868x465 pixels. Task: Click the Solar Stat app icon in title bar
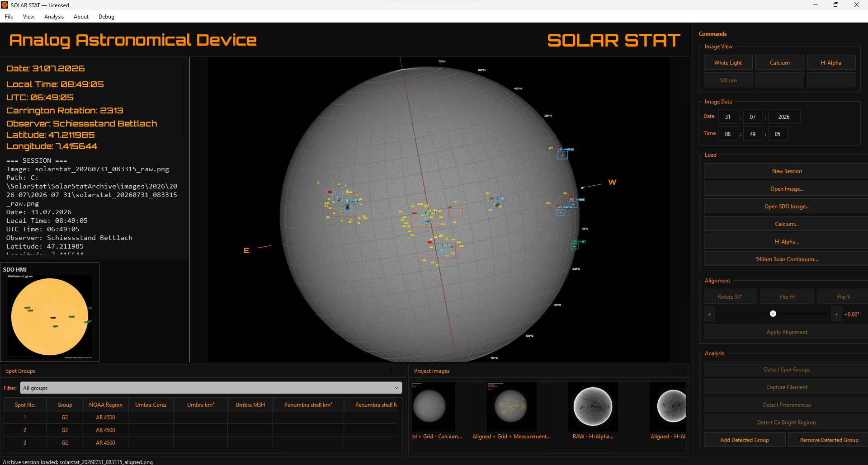(x=5, y=5)
